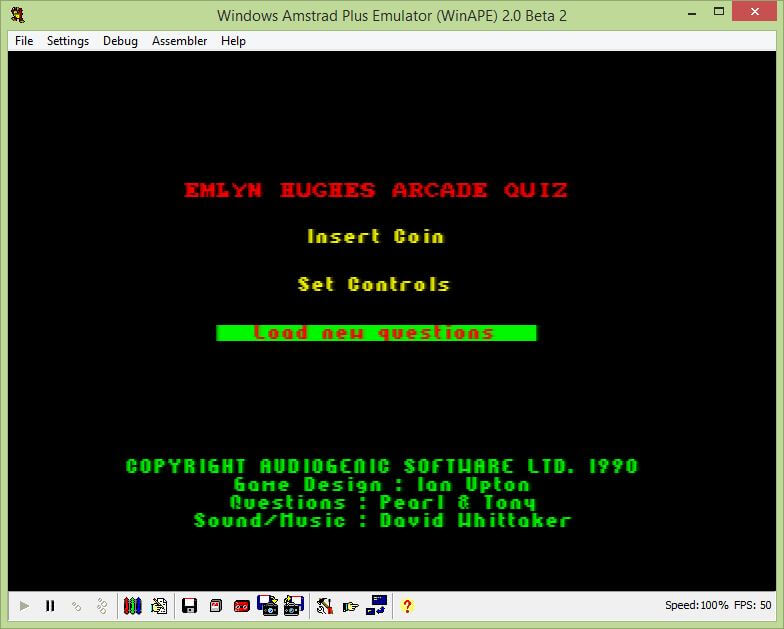Open the Debug menu
784x629 pixels.
(120, 41)
